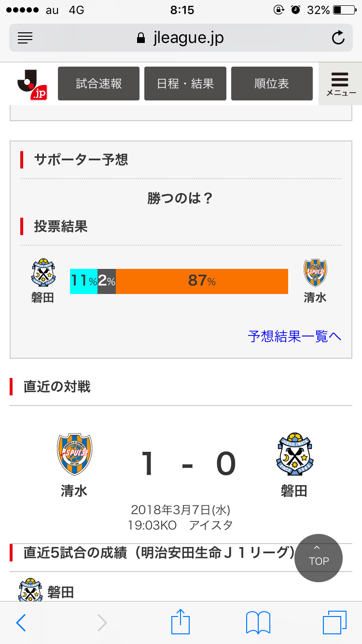
Task: Open the 予想結果一覧へ link
Action: click(x=294, y=336)
